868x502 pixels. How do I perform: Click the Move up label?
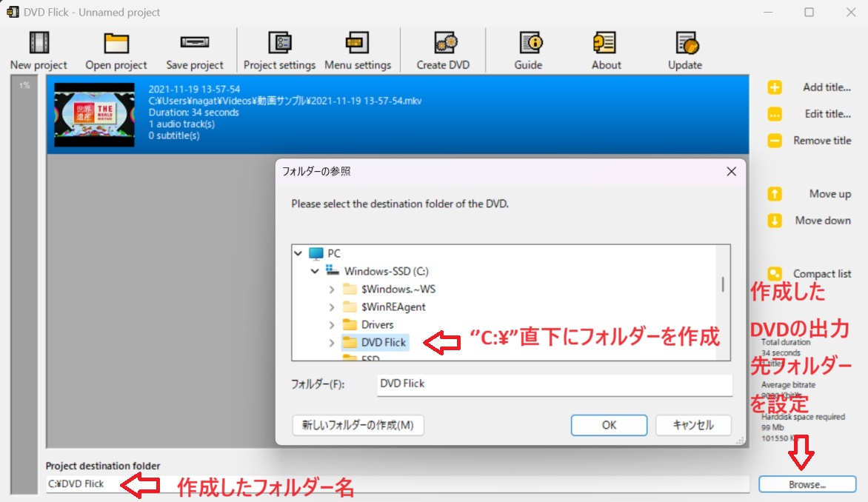point(829,194)
